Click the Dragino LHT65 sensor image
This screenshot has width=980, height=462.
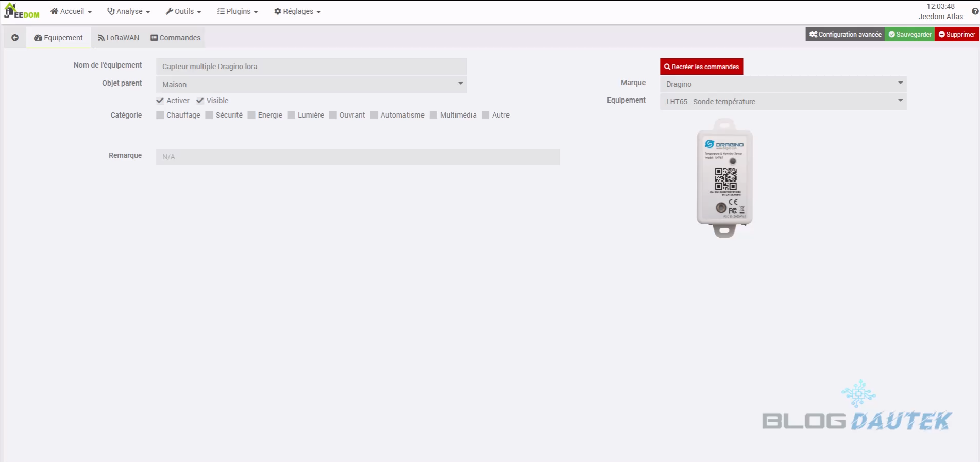pyautogui.click(x=724, y=178)
